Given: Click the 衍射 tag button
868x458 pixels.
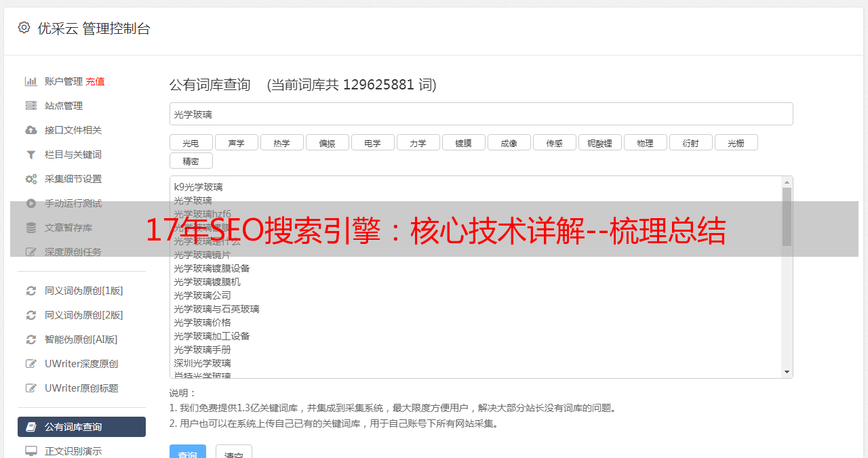Looking at the screenshot, I should pyautogui.click(x=690, y=142).
